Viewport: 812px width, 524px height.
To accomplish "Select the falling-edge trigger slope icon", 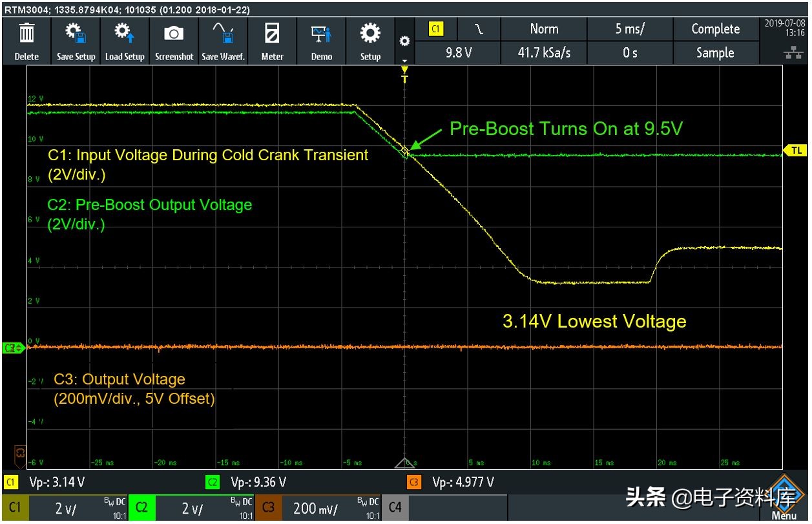I will pyautogui.click(x=479, y=29).
